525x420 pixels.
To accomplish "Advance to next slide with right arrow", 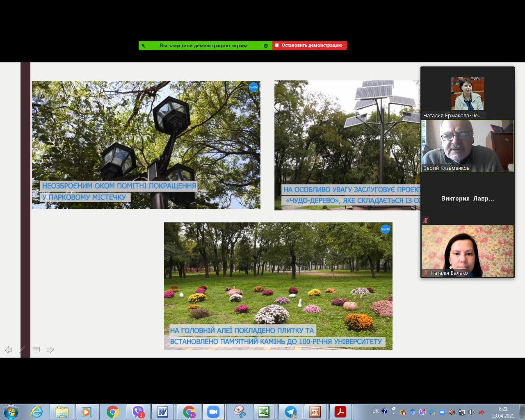I will pyautogui.click(x=50, y=349).
